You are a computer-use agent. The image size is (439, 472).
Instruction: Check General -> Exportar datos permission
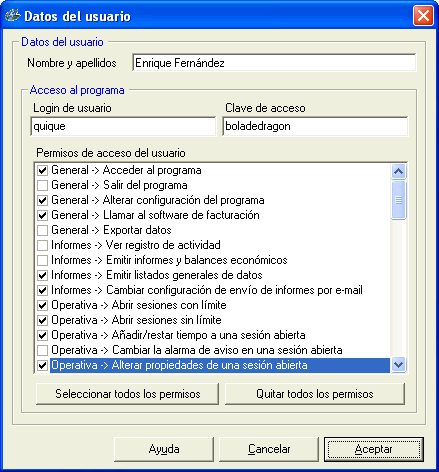coord(42,230)
